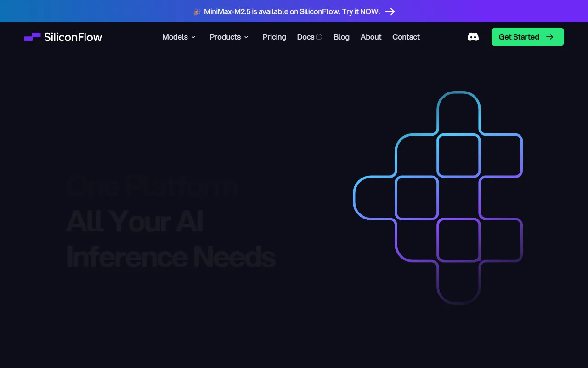Open the Discord community icon
588x368 pixels.
click(x=473, y=37)
